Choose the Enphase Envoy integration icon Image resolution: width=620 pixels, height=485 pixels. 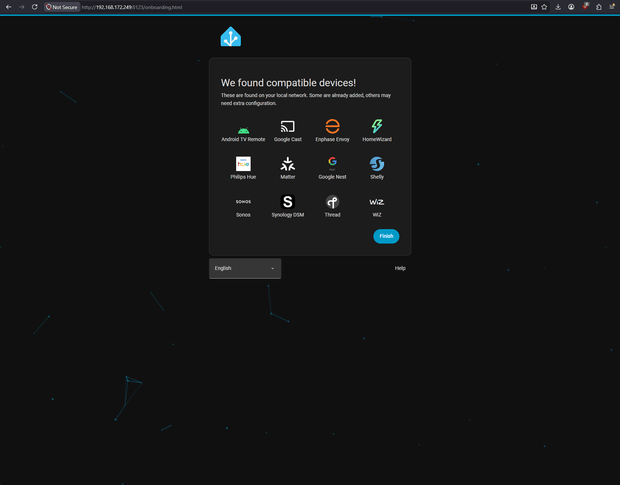(x=332, y=126)
